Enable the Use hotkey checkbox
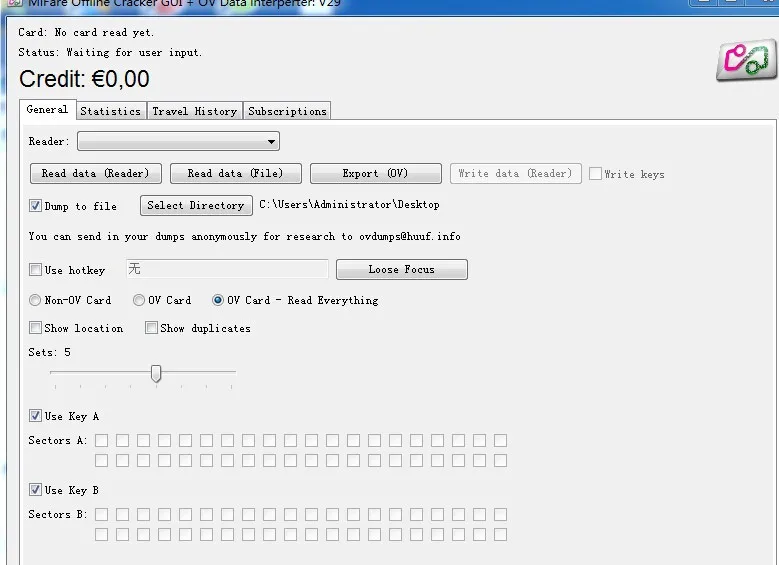 (x=35, y=270)
